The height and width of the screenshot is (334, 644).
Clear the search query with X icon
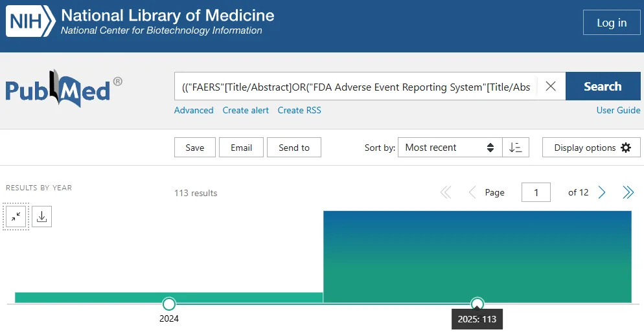click(x=551, y=86)
